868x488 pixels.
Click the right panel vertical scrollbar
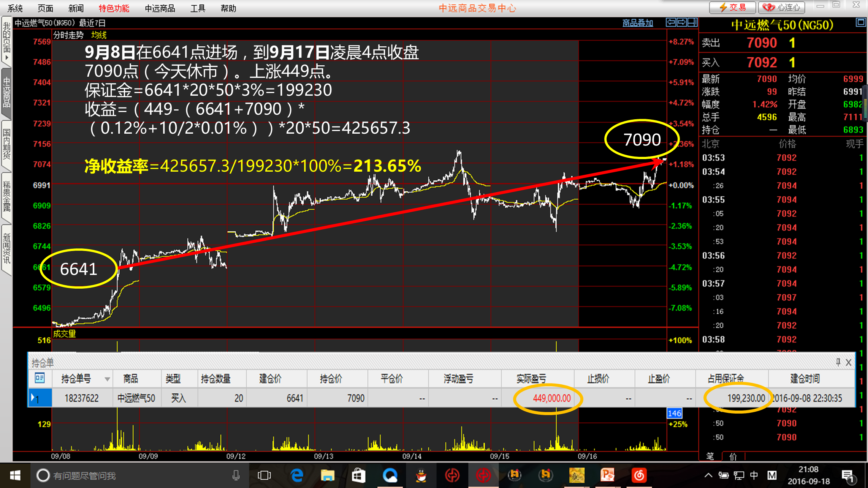[x=866, y=103]
